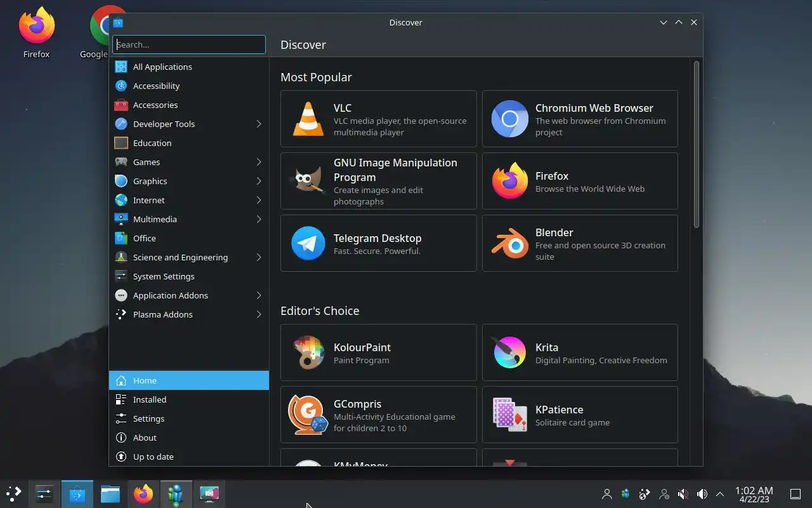Launch Firefox from the taskbar
812x508 pixels.
point(143,493)
